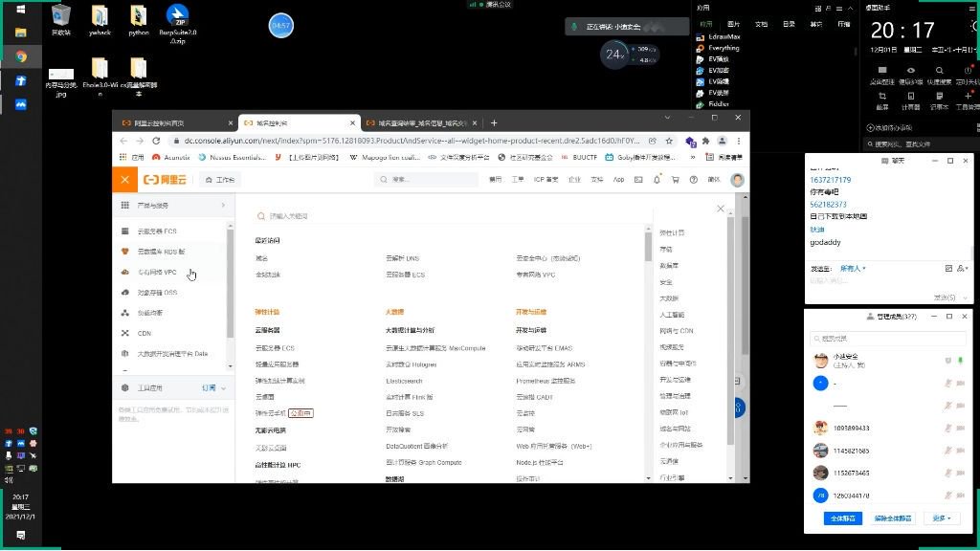Switch to the third Chrome tab about domain
Image resolution: width=980 pixels, height=551 pixels.
422,123
